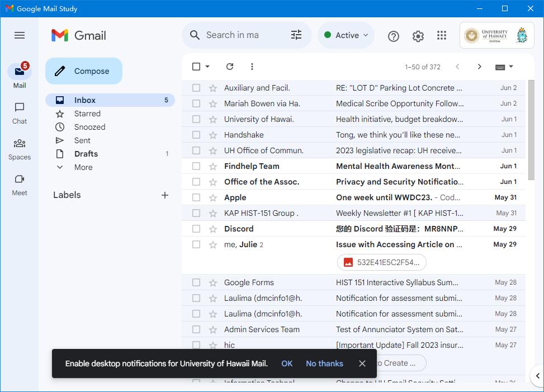Go to older messages arrow
The height and width of the screenshot is (392, 544).
click(x=480, y=67)
